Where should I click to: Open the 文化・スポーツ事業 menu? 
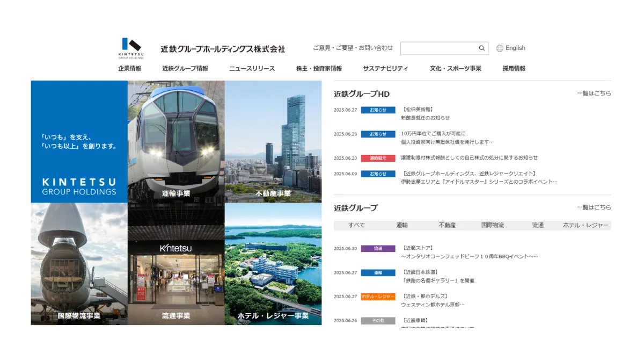click(x=456, y=69)
